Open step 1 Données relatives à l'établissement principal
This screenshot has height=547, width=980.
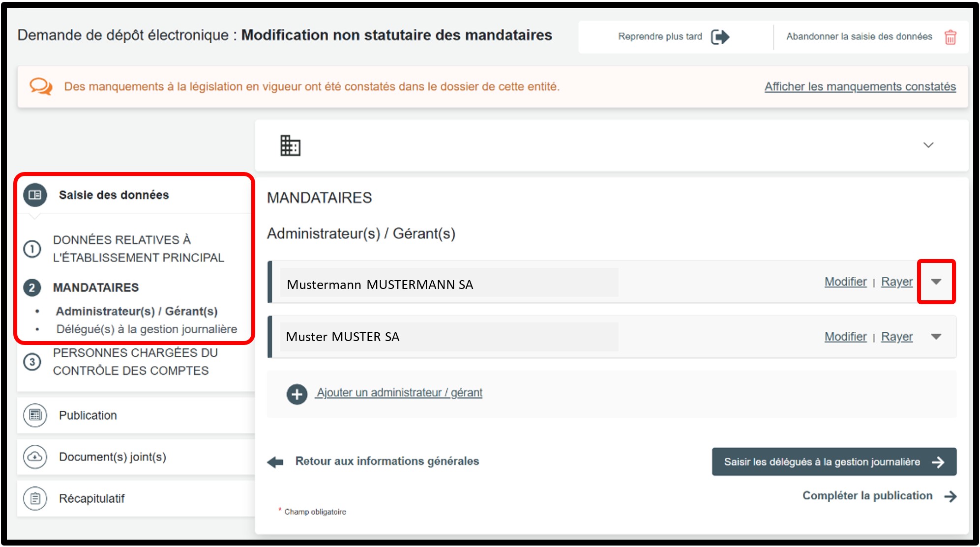[138, 249]
